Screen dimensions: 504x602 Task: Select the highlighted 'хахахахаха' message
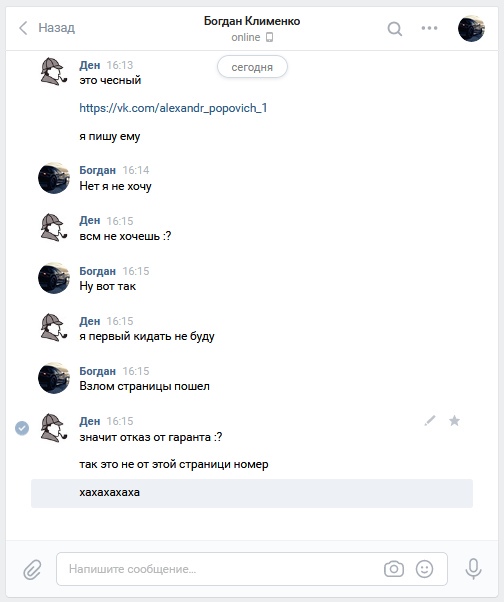tap(252, 493)
